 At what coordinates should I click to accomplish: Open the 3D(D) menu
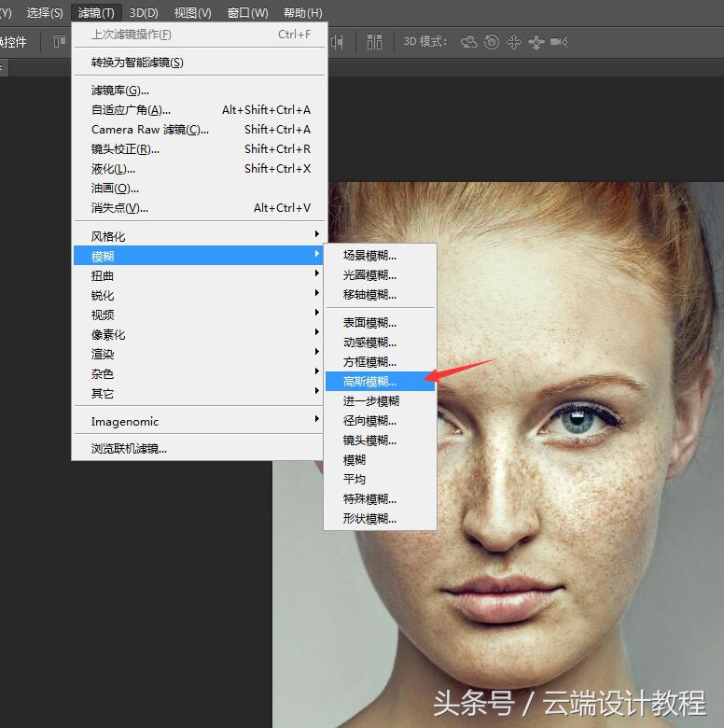coord(144,13)
